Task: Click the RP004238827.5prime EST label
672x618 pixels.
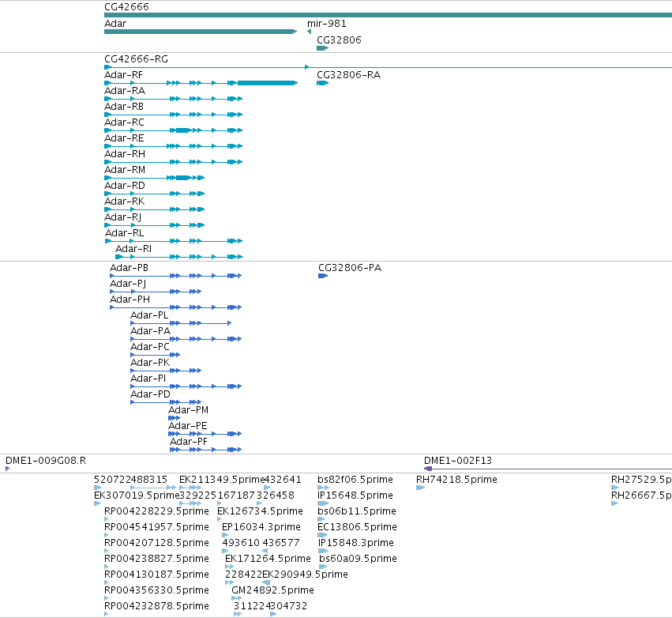Action: coord(156,559)
